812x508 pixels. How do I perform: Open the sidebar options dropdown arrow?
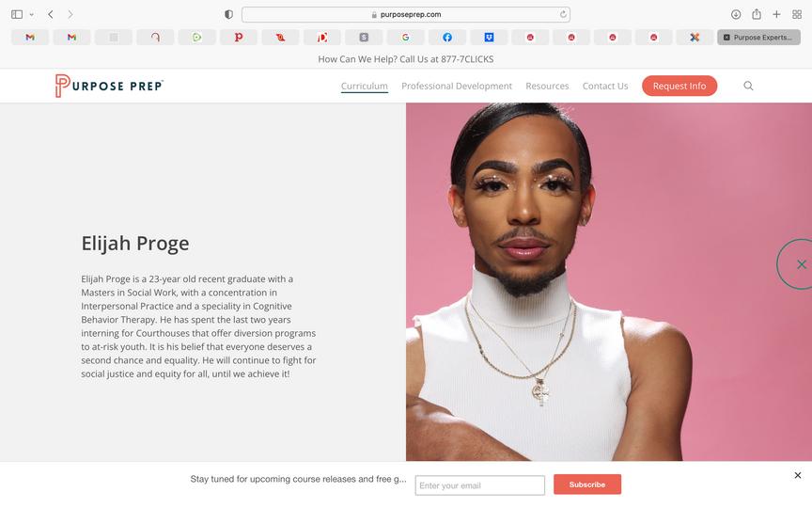pos(32,14)
